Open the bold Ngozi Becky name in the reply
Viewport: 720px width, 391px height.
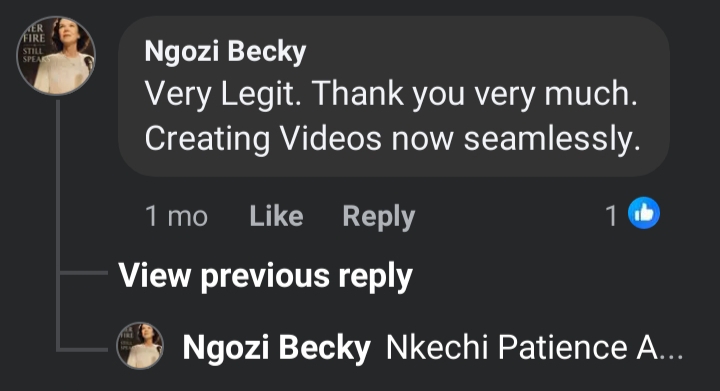[276, 348]
